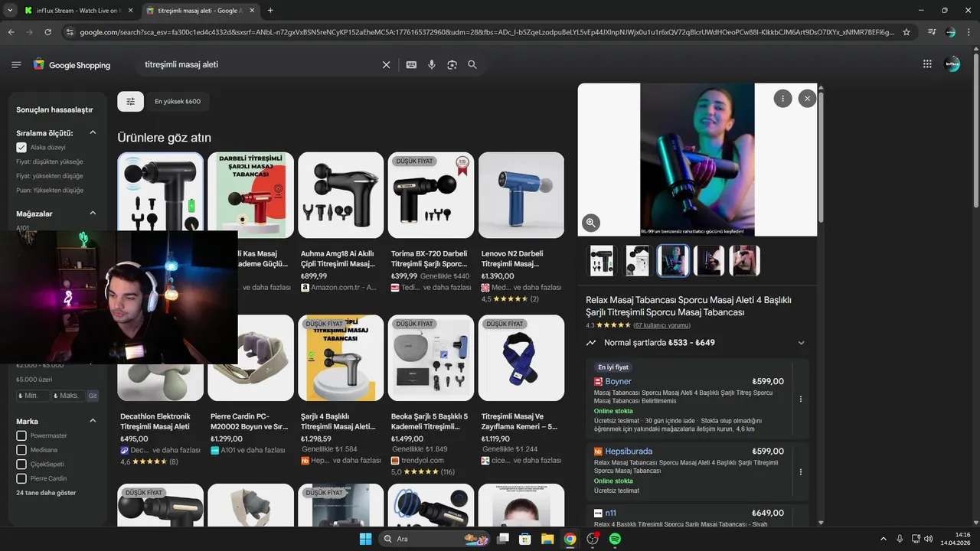Focus the titreşimli masaj aleti search box

259,65
